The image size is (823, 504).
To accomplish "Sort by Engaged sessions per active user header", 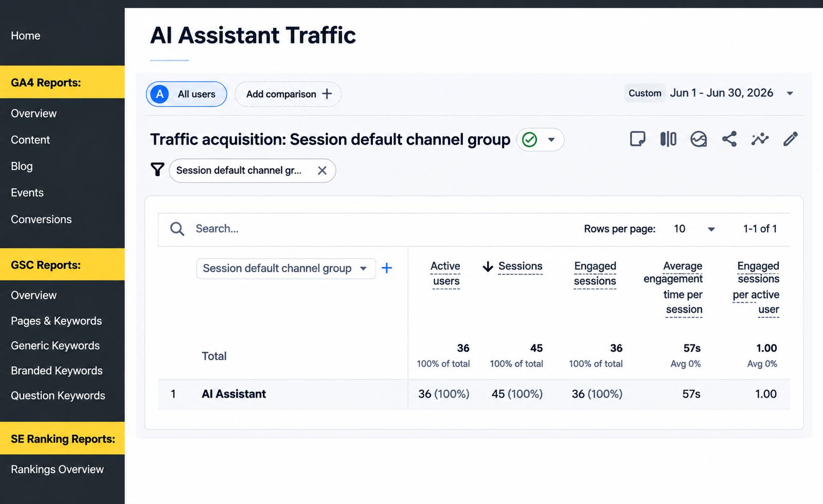I will [756, 287].
